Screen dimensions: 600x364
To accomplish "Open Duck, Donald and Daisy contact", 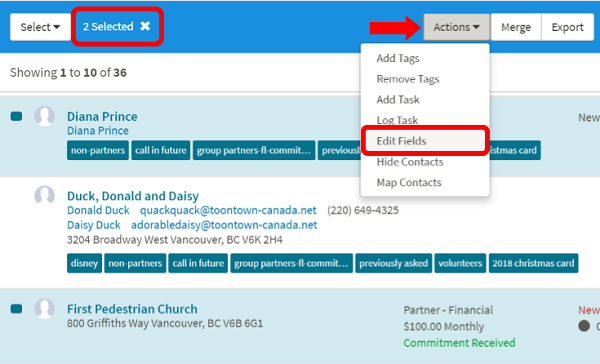I will point(133,196).
